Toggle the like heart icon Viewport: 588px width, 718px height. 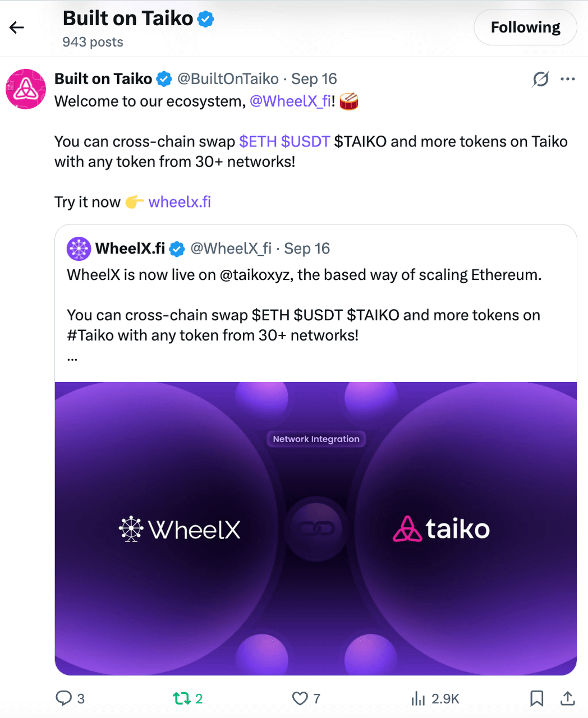(300, 698)
